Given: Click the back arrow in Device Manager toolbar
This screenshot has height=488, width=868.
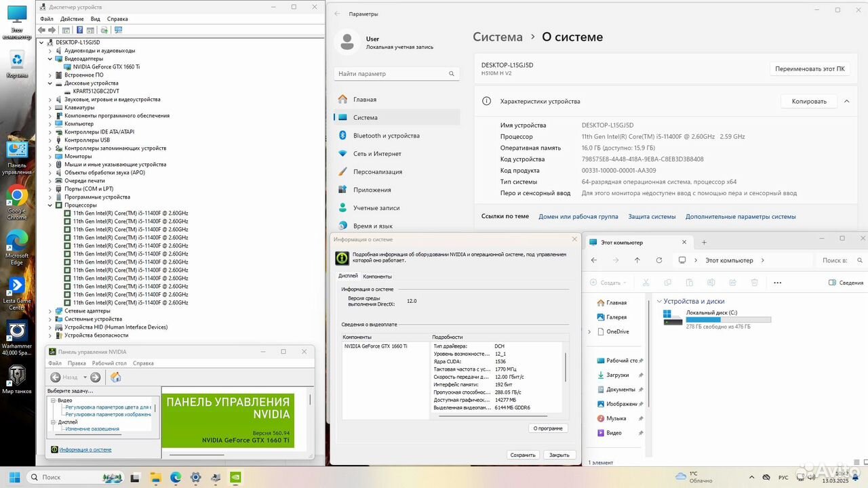Looking at the screenshot, I should point(41,30).
